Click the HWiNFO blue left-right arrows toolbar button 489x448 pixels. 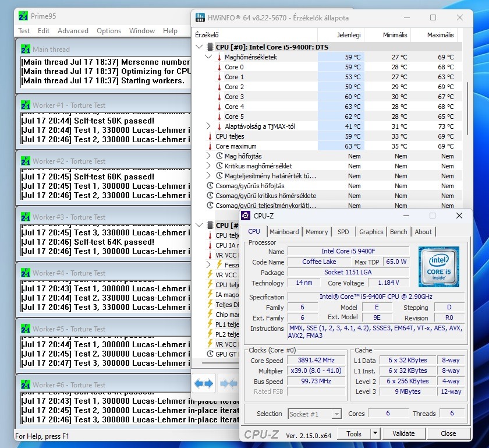point(204,383)
